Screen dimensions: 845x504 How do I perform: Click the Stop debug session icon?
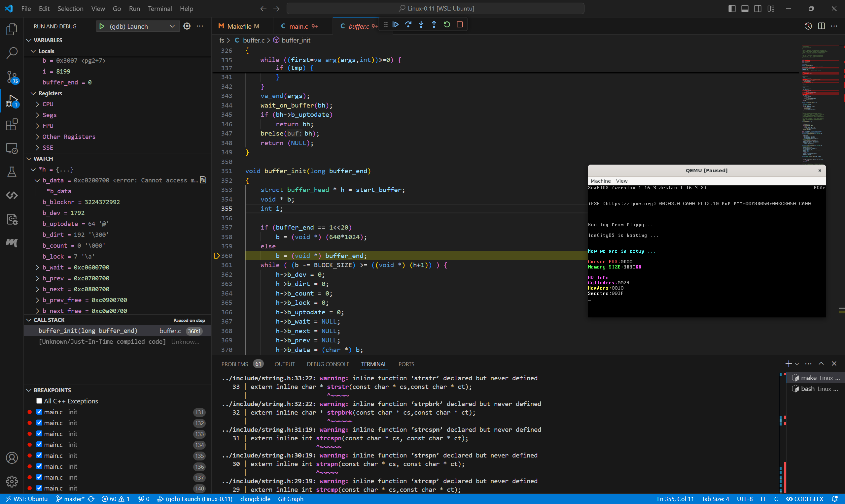click(x=459, y=25)
